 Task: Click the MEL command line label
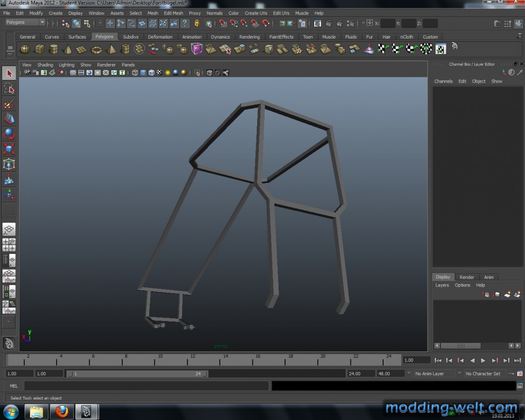click(14, 386)
